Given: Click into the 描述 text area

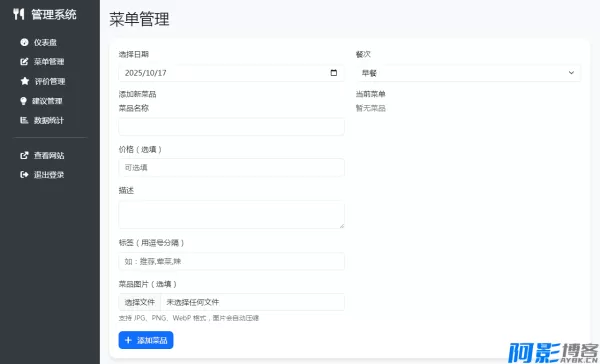Looking at the screenshot, I should pos(231,215).
